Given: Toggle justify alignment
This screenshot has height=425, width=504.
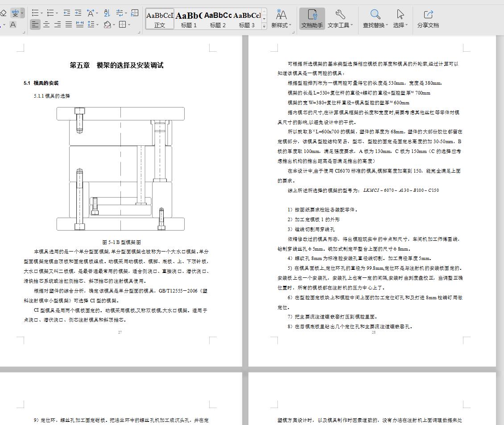Looking at the screenshot, I should pos(69,25).
